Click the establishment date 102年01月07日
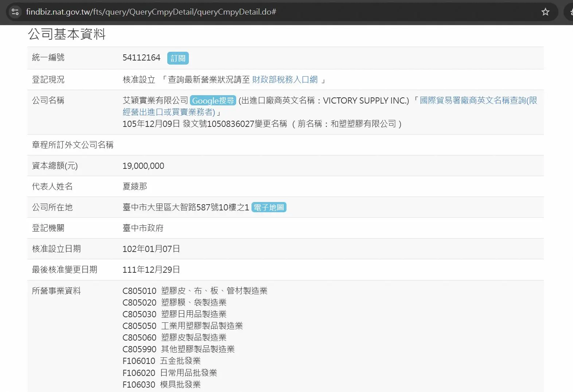This screenshot has height=392, width=573. pos(151,249)
